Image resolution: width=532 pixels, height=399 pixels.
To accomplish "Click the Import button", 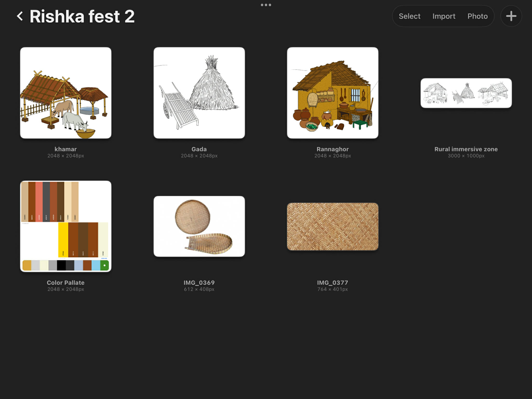I will 444,16.
